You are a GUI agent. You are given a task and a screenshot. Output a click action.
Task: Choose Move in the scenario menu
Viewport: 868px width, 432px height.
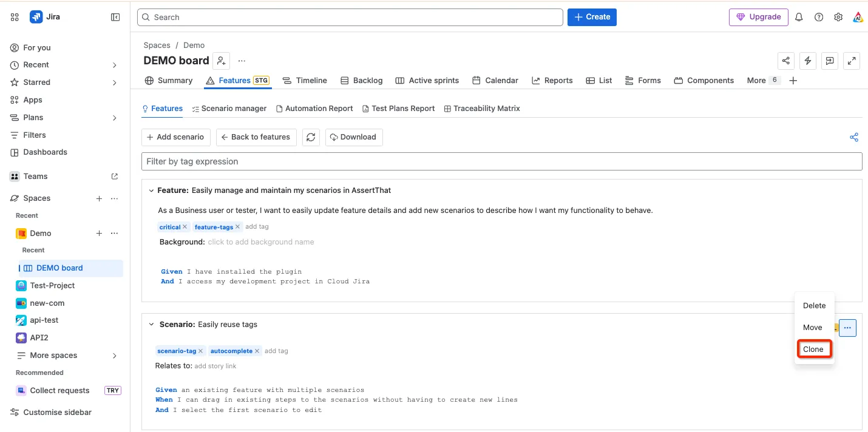pyautogui.click(x=813, y=328)
